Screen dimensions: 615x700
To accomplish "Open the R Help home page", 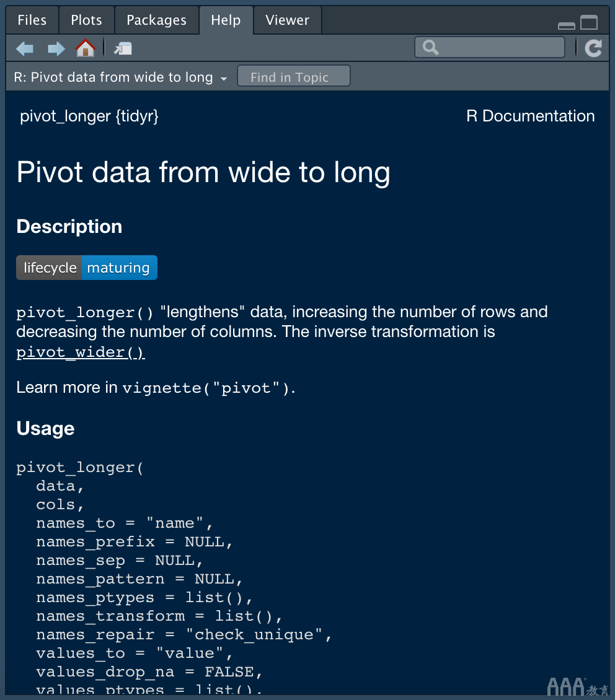I will (x=86, y=48).
